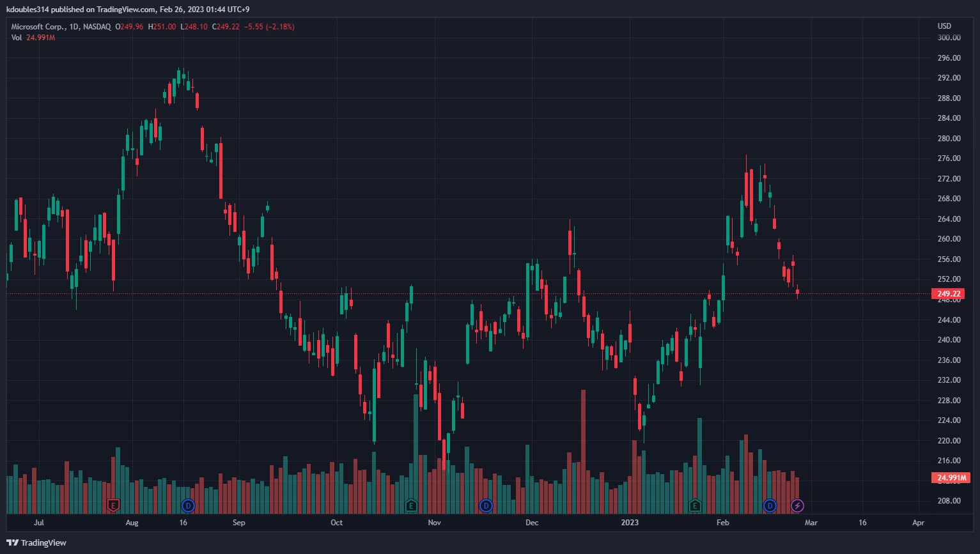
Task: Click the 260.00 price axis label
Action: tap(949, 239)
